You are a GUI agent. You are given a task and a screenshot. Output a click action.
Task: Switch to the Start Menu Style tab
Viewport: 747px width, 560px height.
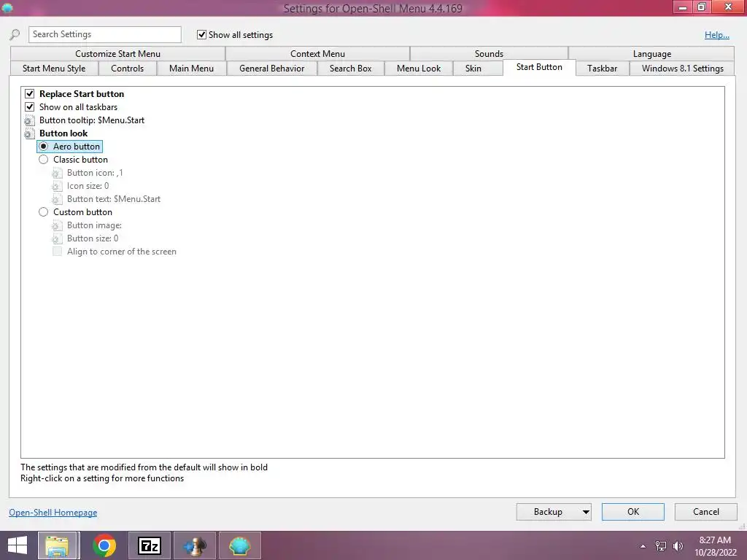coord(54,69)
